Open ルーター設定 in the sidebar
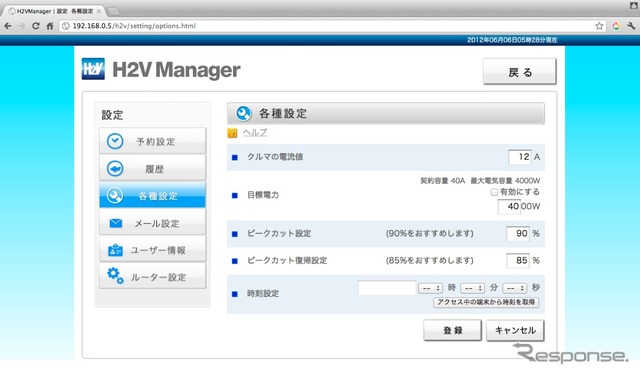 [x=152, y=277]
